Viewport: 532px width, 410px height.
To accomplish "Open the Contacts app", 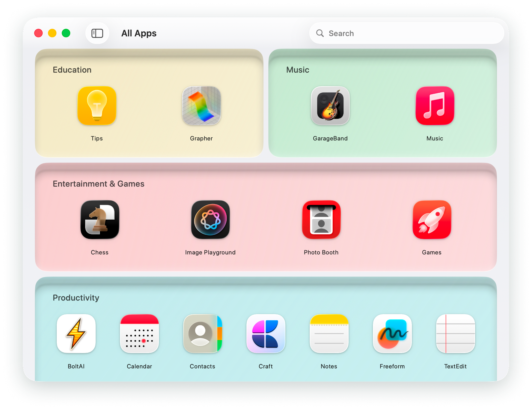I will pyautogui.click(x=203, y=334).
